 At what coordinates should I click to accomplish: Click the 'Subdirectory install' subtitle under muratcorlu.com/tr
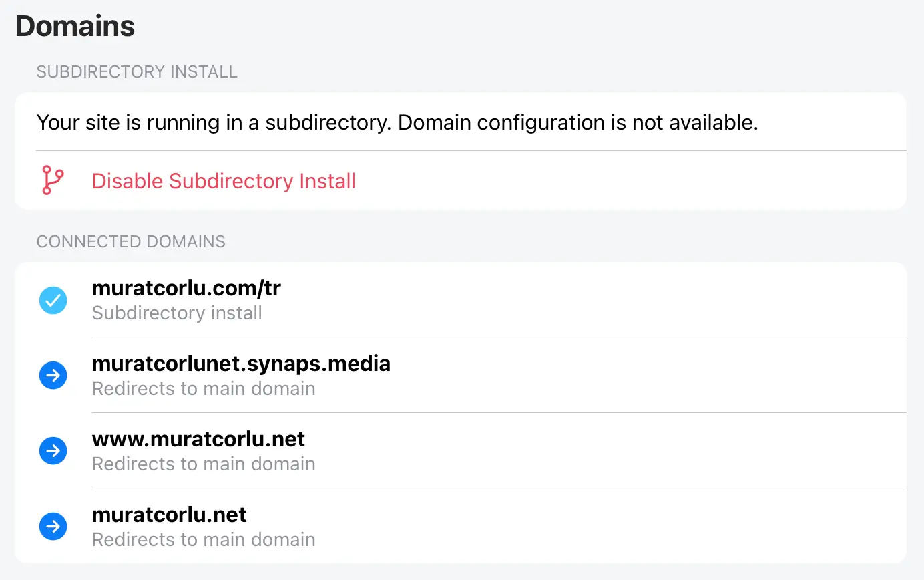(x=177, y=313)
